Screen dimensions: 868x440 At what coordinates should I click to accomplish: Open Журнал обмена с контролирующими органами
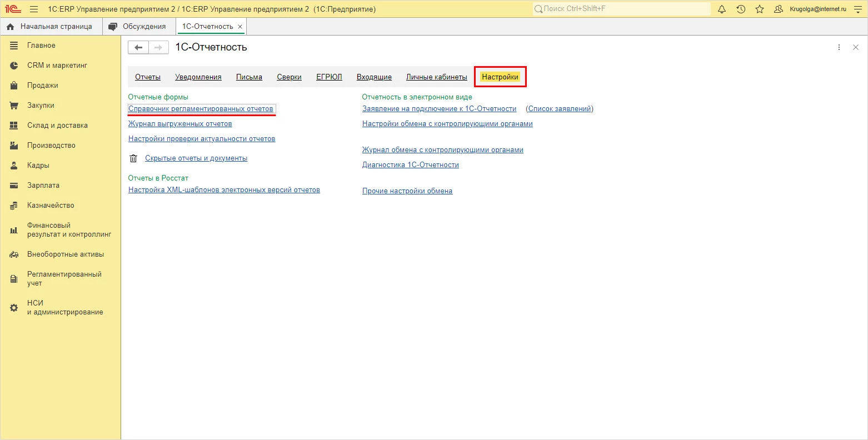click(443, 150)
